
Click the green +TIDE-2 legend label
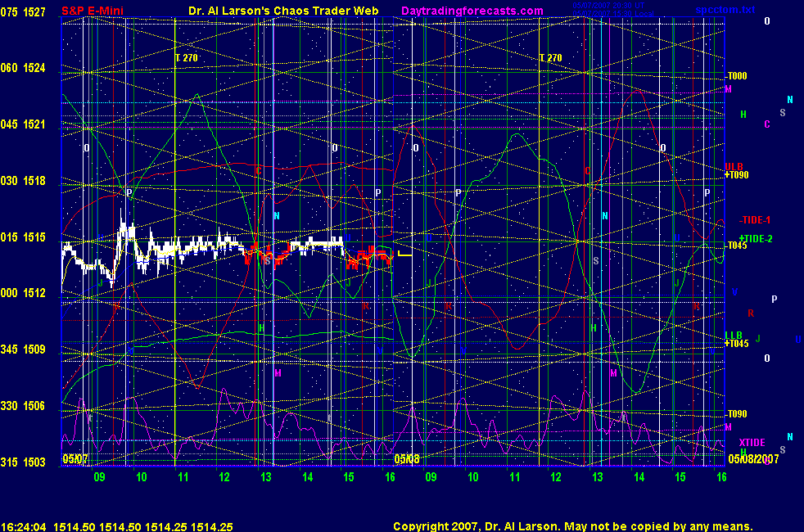(x=756, y=239)
